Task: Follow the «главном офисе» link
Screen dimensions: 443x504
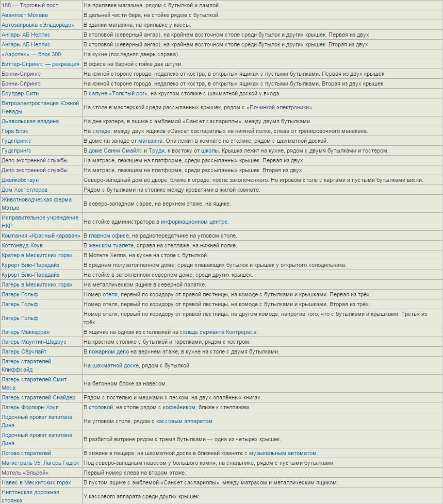Action: (109, 236)
